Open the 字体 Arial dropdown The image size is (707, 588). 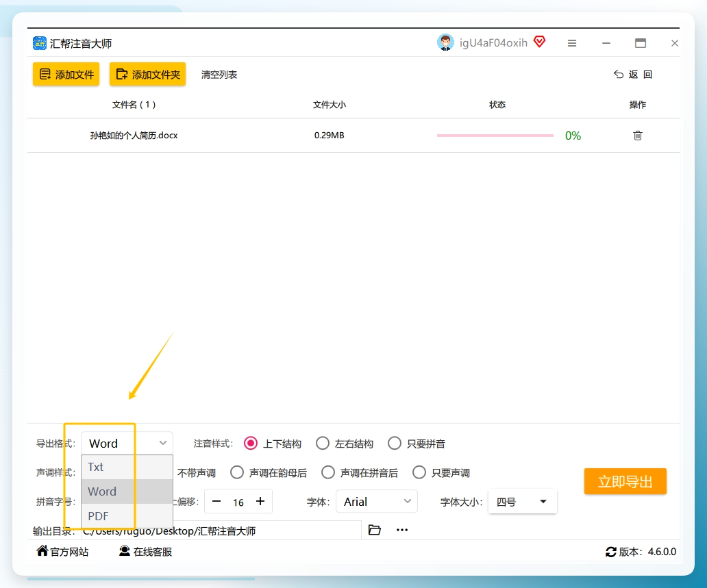click(377, 502)
